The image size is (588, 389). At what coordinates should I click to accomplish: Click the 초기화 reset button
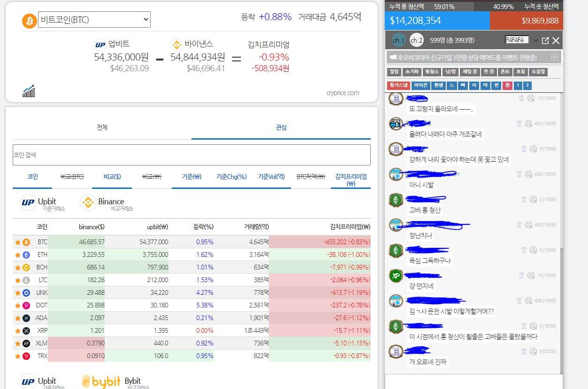[412, 72]
